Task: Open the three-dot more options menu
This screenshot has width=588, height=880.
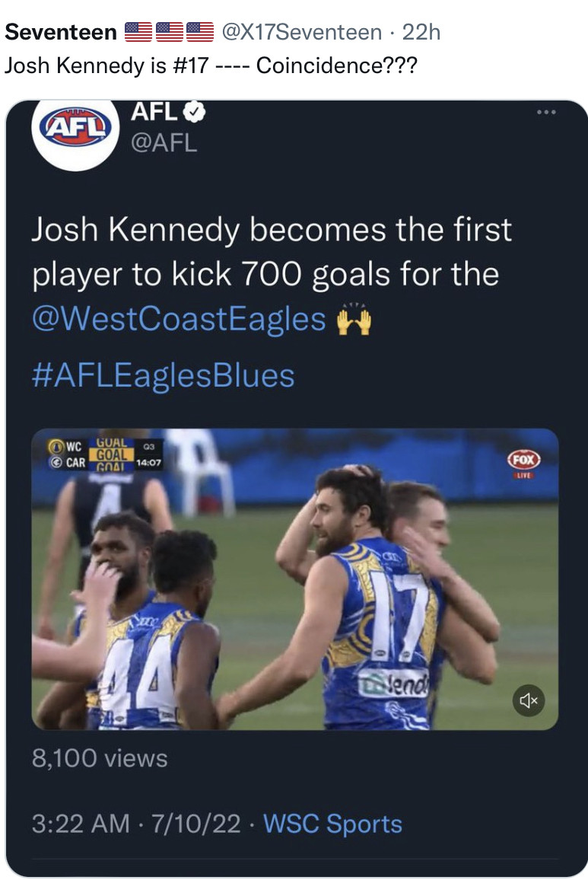Action: [x=546, y=113]
